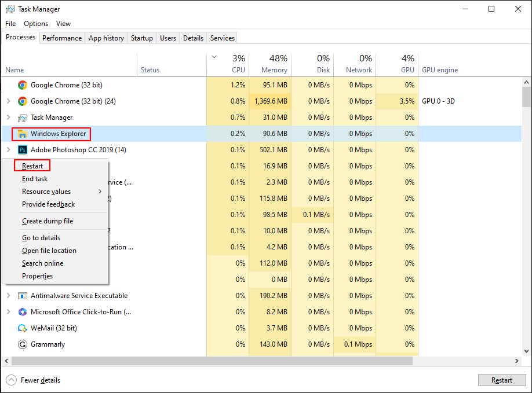The width and height of the screenshot is (532, 393).
Task: Collapse view with Fewer details arrow
Action: click(x=12, y=380)
